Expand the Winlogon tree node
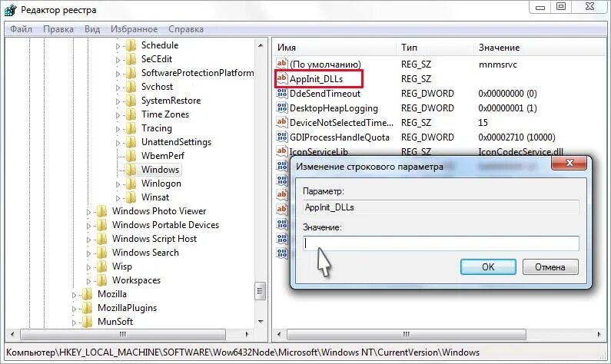Image resolution: width=611 pixels, height=364 pixels. [118, 184]
